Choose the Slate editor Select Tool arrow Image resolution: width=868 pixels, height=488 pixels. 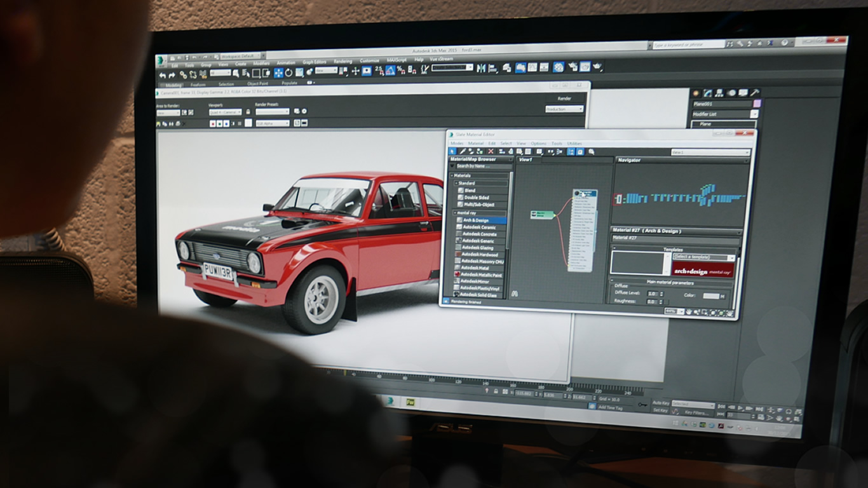[453, 151]
